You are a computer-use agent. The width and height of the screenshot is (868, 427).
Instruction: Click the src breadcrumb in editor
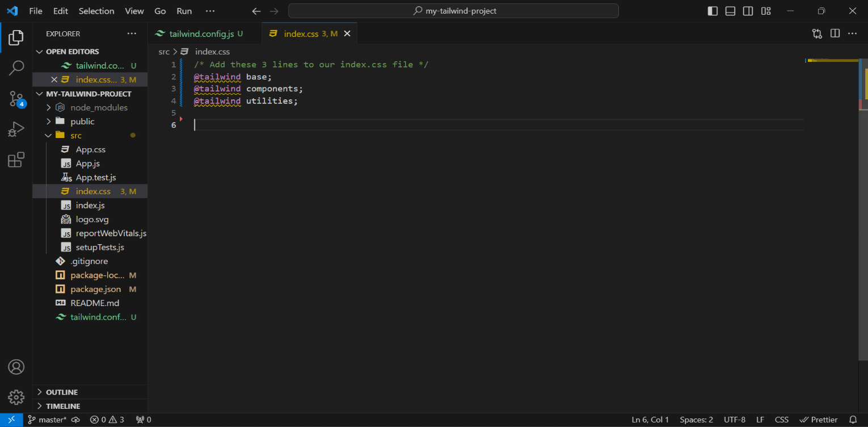point(164,52)
